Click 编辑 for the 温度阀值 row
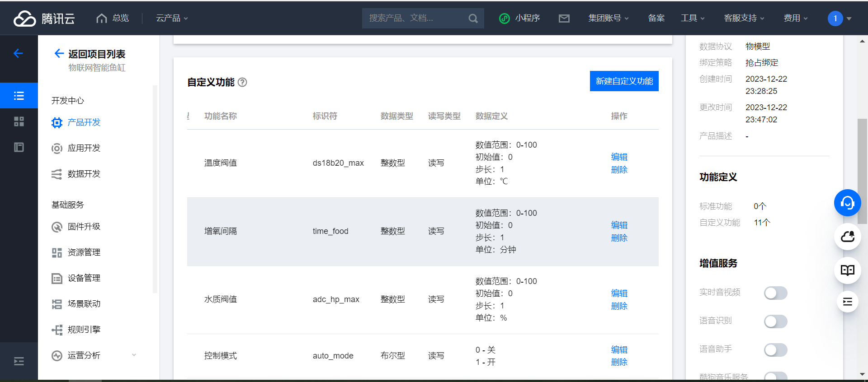The height and width of the screenshot is (382, 868). pyautogui.click(x=619, y=157)
